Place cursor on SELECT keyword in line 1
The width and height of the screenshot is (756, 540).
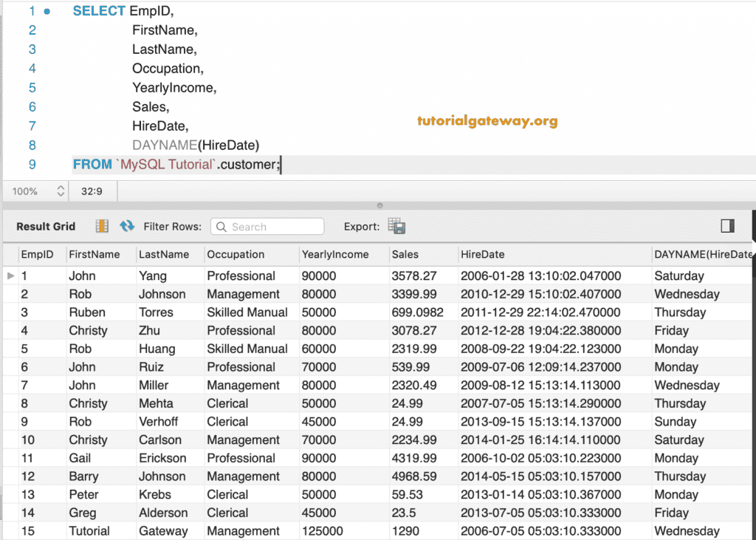click(99, 10)
